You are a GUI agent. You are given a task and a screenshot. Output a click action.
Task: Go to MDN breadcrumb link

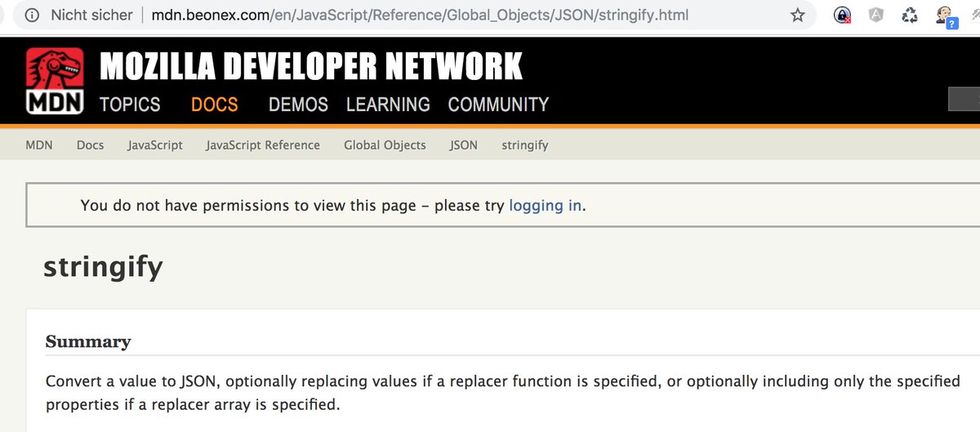(x=39, y=145)
